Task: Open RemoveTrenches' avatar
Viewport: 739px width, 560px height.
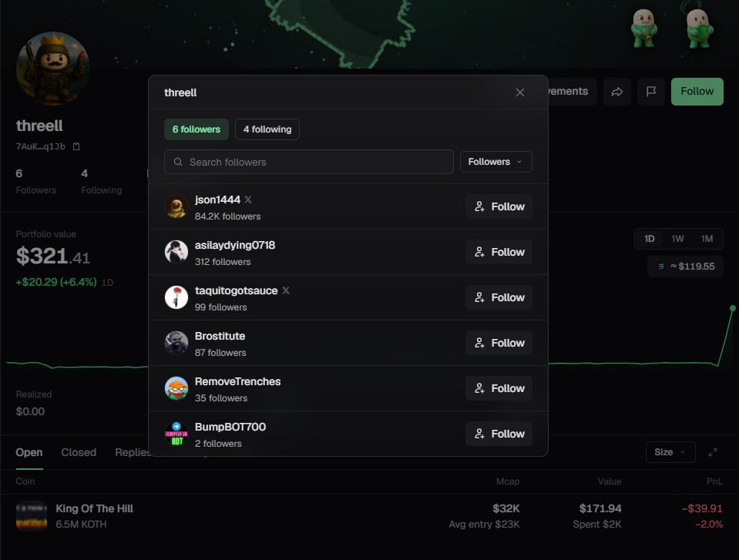Action: [176, 388]
